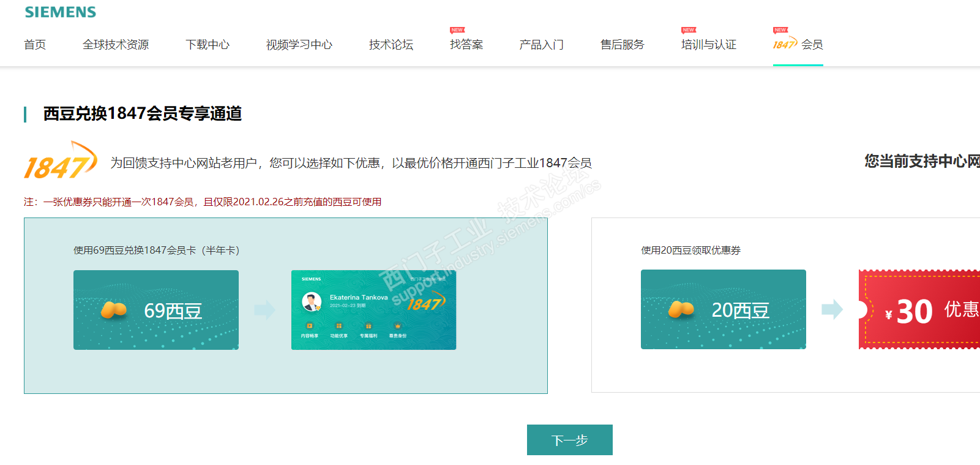Click the red note starting with 注：一张优惠券
Viewport: 980px width, 465px height.
click(203, 202)
